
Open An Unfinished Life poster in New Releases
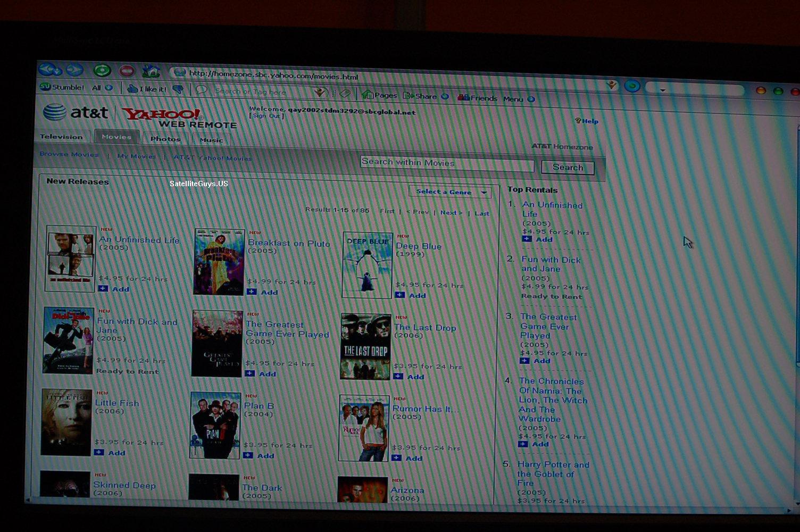pyautogui.click(x=70, y=259)
